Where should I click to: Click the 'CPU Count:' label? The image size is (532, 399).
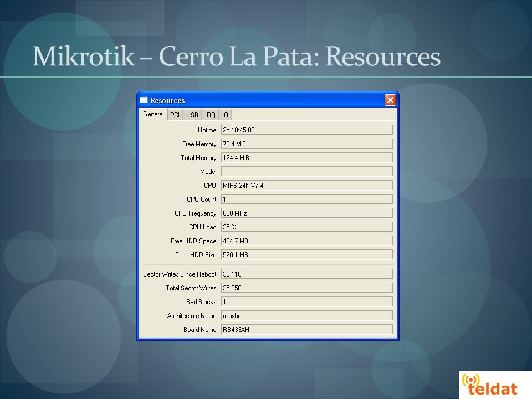tap(202, 199)
